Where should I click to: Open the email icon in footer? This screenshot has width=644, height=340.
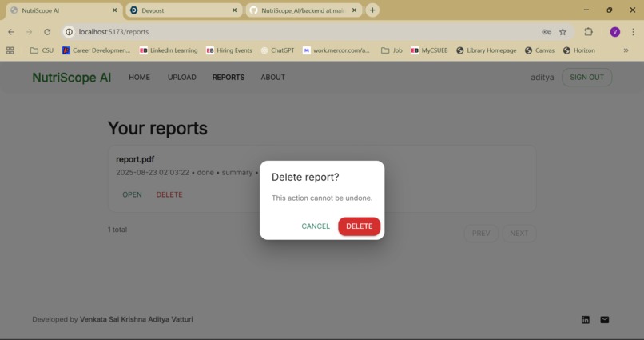[605, 320]
